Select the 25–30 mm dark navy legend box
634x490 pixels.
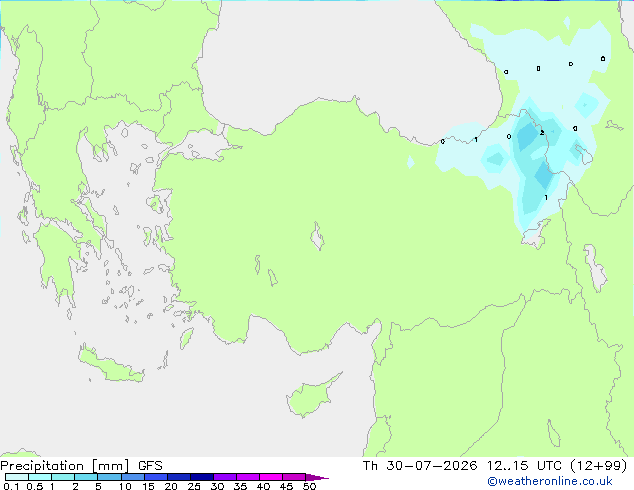pyautogui.click(x=201, y=477)
